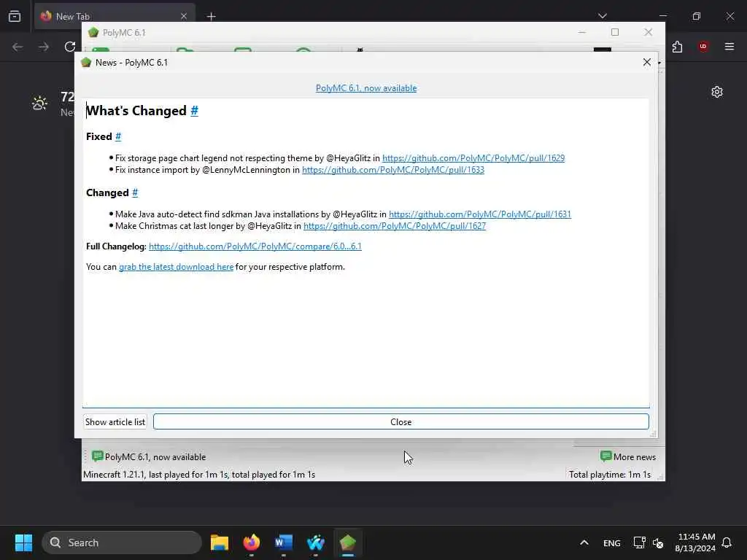The height and width of the screenshot is (560, 747).
Task: Open the pull/1629 GitHub link
Action: click(473, 158)
